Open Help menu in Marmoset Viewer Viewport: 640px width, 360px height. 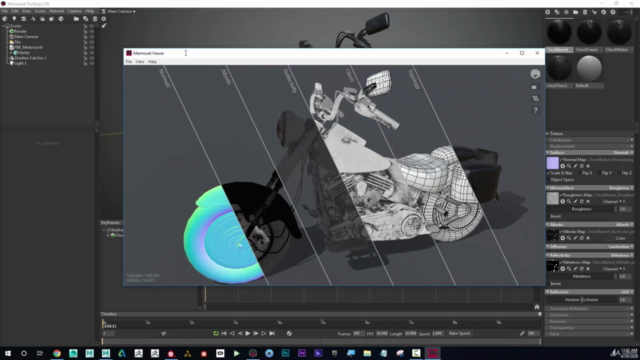click(152, 62)
